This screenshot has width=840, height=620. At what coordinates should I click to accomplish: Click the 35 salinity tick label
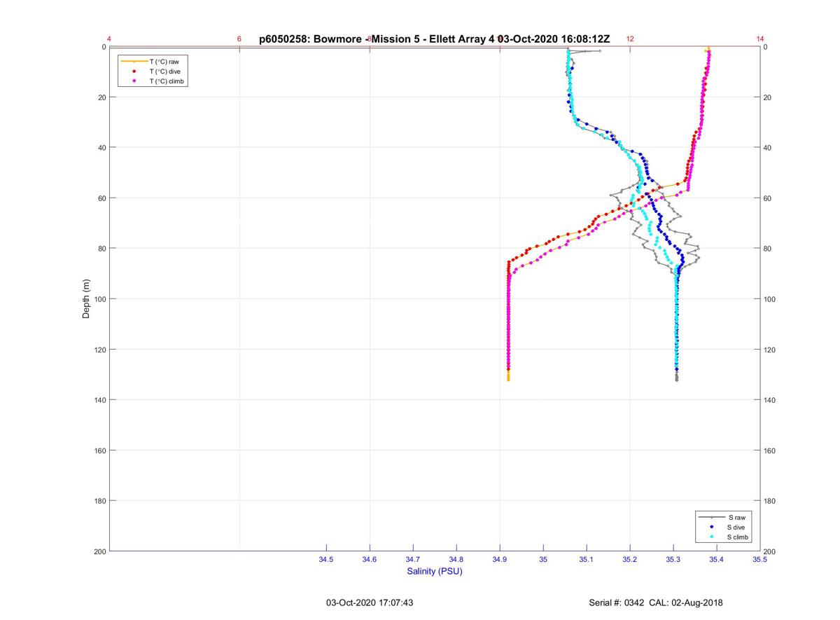(543, 560)
